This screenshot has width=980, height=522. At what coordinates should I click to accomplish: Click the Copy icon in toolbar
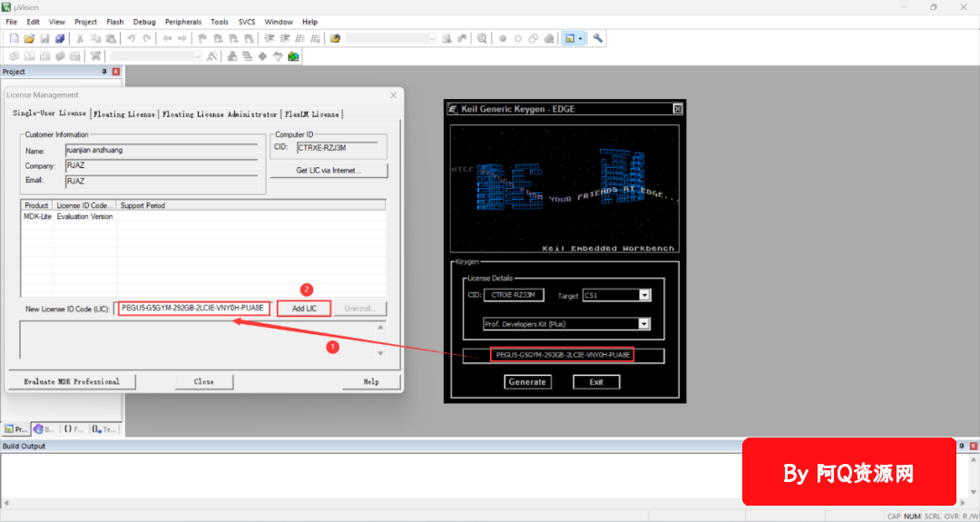[95, 39]
